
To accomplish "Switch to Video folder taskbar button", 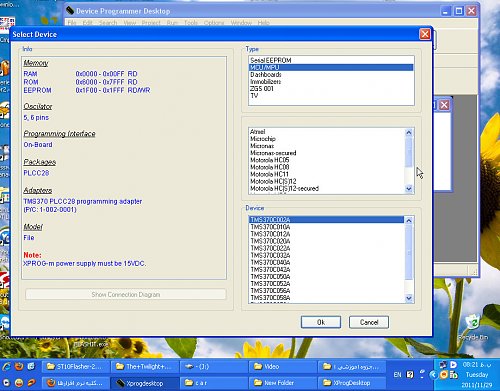I will pyautogui.click(x=282, y=367).
